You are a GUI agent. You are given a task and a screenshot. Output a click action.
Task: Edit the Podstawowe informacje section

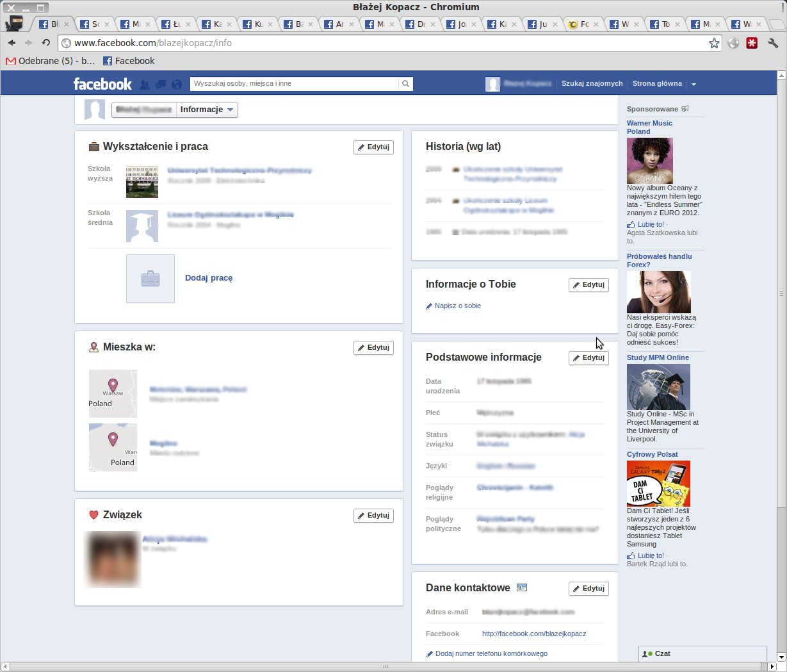pyautogui.click(x=588, y=358)
